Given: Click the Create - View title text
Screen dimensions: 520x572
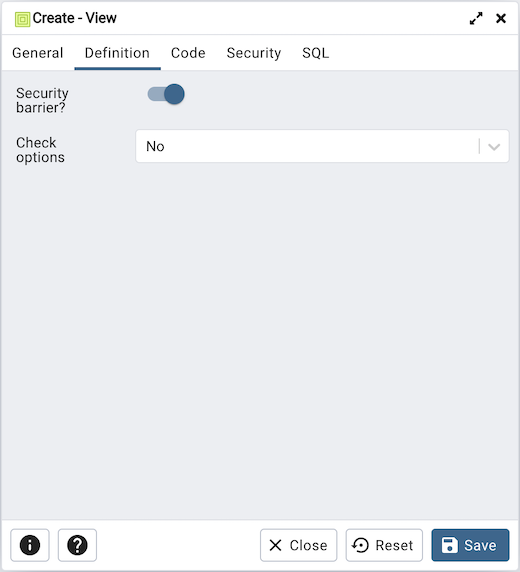Looking at the screenshot, I should [74, 18].
